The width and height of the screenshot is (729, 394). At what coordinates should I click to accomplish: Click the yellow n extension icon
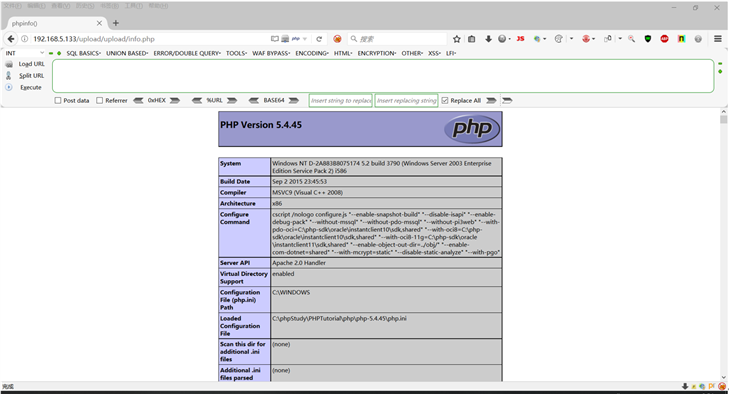681,39
